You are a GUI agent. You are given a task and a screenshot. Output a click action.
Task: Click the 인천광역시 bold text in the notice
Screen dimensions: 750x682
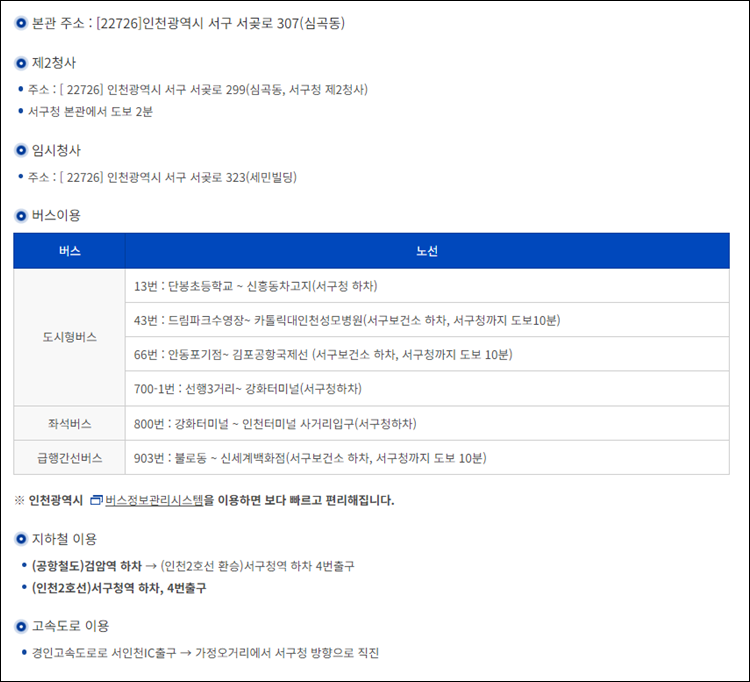[55, 500]
